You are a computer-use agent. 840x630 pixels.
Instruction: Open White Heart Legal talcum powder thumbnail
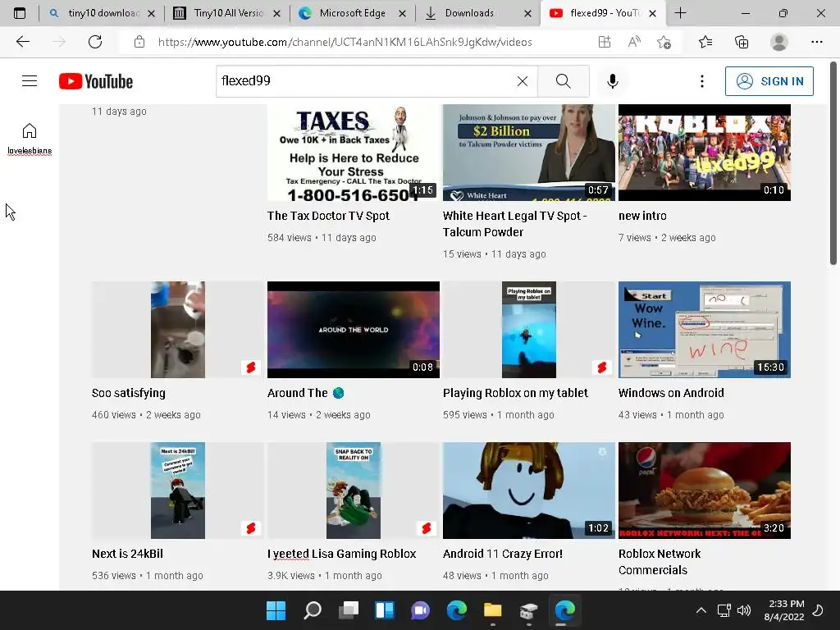click(x=529, y=153)
